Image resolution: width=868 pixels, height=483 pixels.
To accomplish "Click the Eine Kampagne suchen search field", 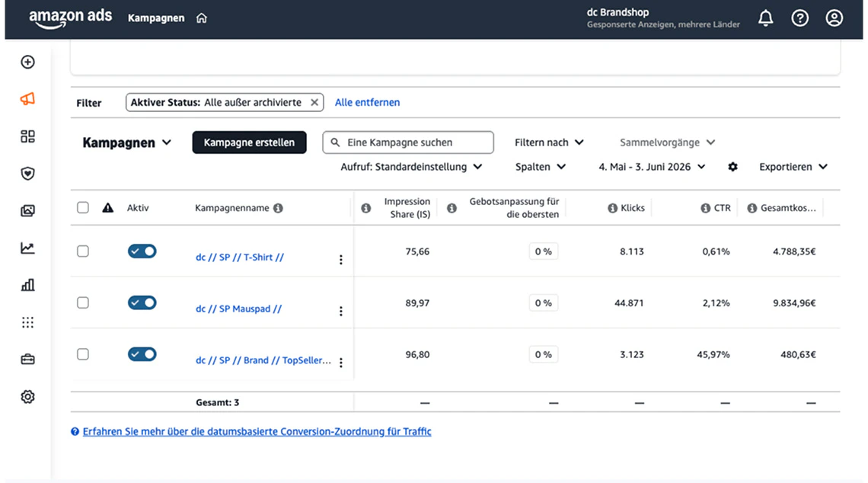I will click(408, 142).
